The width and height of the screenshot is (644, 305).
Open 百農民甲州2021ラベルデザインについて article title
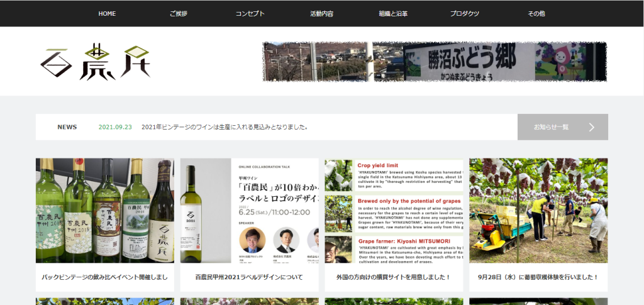click(249, 277)
